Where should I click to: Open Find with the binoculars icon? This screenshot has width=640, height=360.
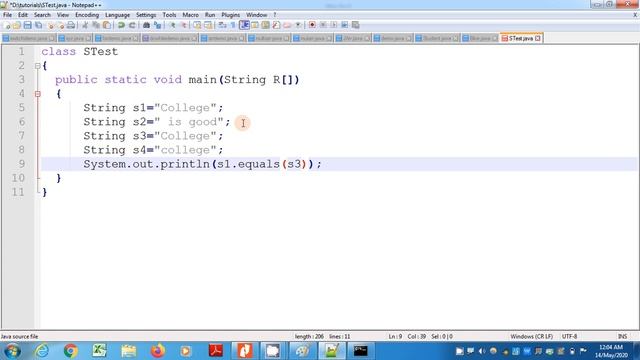point(147,25)
